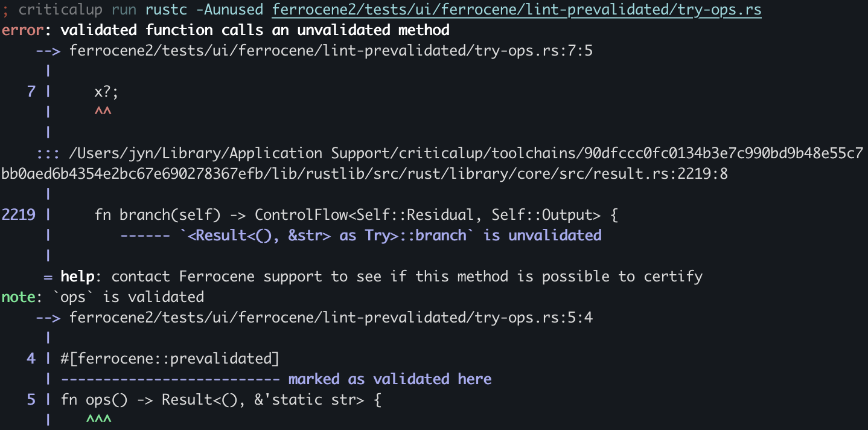This screenshot has width=868, height=430.
Task: Click the line number 7 in the gutter
Action: [31, 91]
